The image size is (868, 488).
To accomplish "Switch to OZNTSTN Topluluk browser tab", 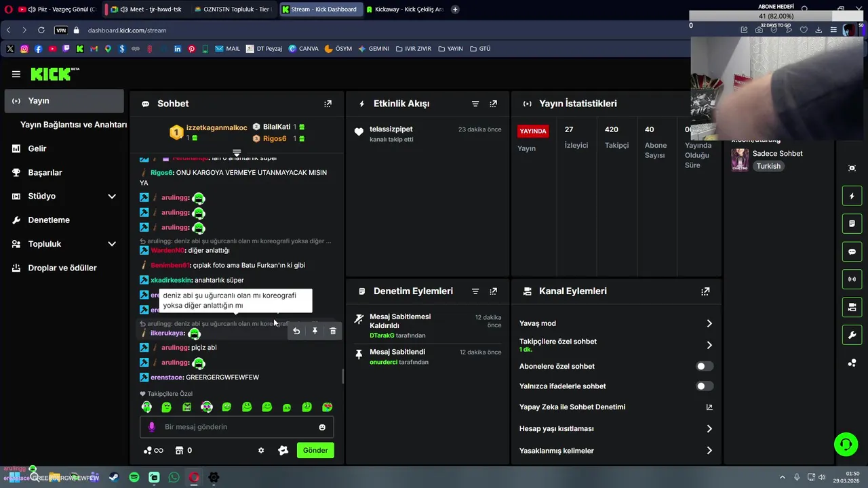I will click(232, 9).
